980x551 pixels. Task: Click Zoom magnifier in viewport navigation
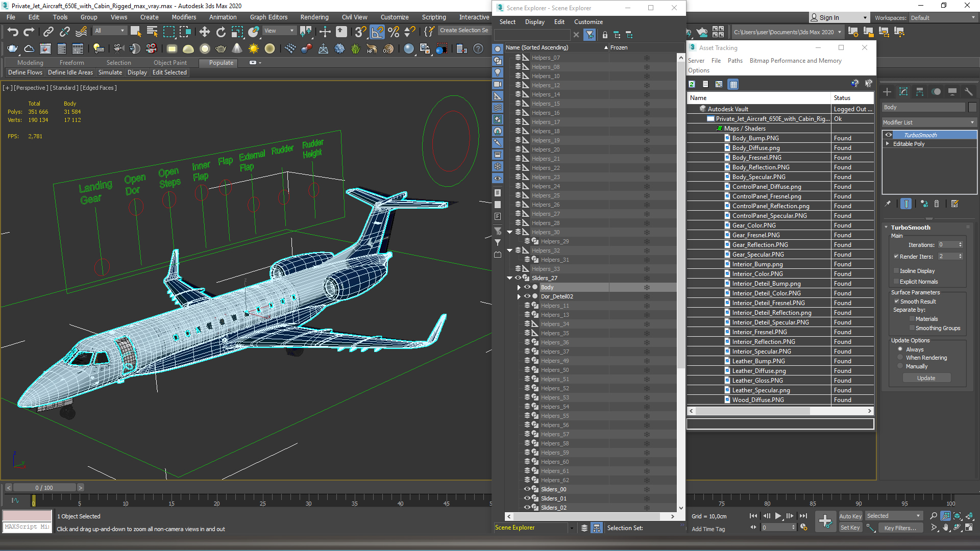coord(934,516)
